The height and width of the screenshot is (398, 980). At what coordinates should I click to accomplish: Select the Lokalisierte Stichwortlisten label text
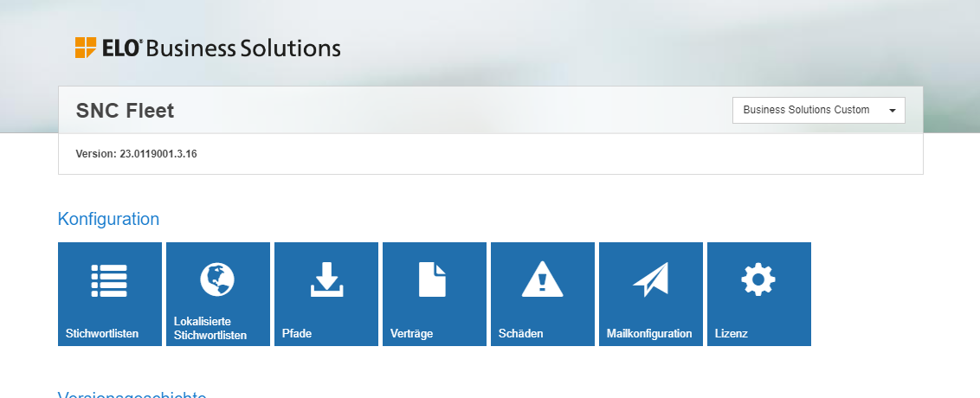(210, 328)
